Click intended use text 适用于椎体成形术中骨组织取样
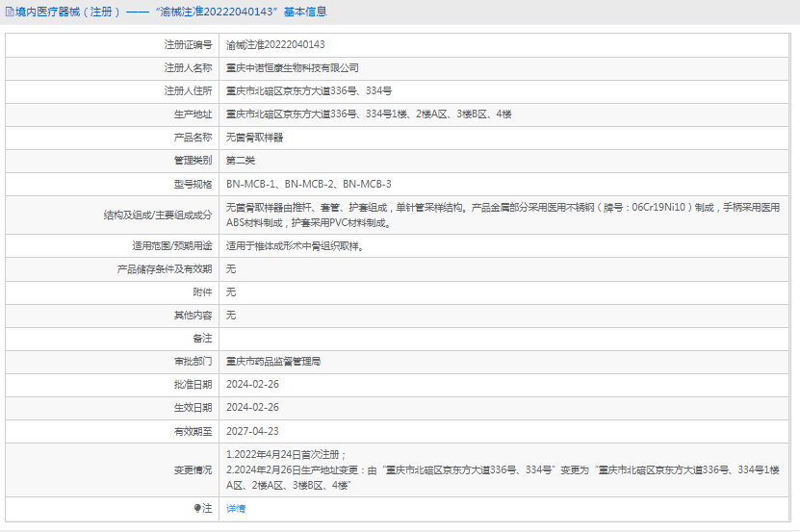The width and height of the screenshot is (800, 532). coord(295,246)
